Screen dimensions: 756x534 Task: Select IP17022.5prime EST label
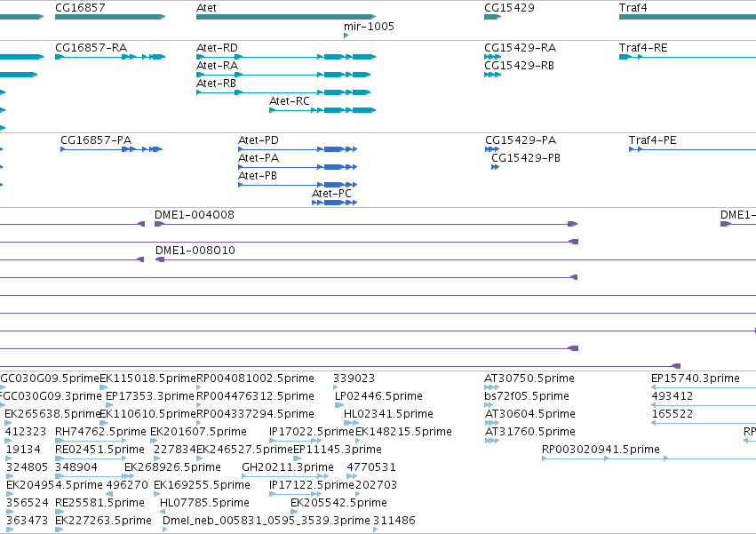(312, 432)
